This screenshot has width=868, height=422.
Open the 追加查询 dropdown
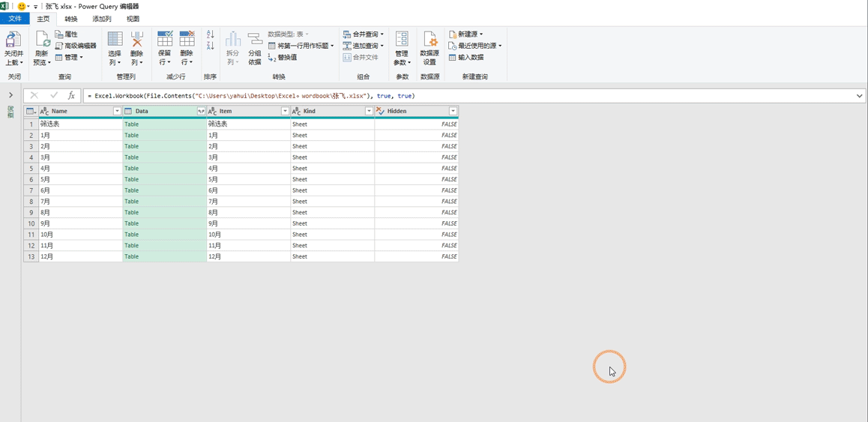pos(363,46)
